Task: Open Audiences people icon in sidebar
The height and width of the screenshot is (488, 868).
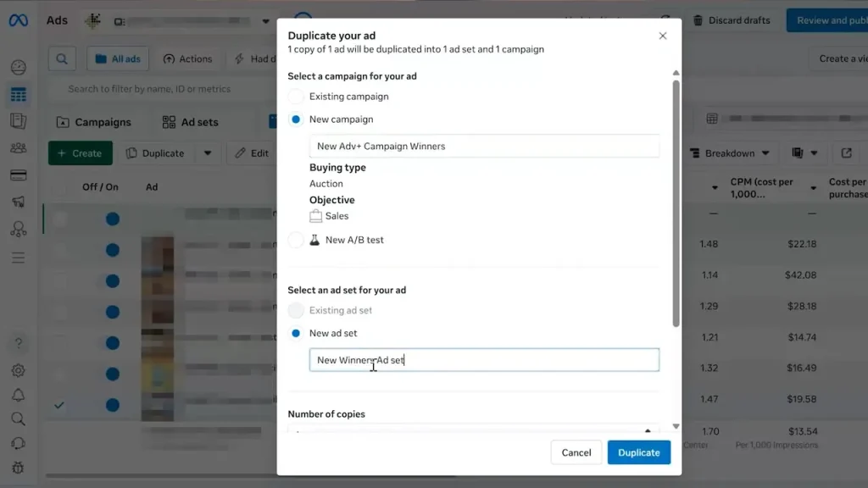Action: click(19, 148)
